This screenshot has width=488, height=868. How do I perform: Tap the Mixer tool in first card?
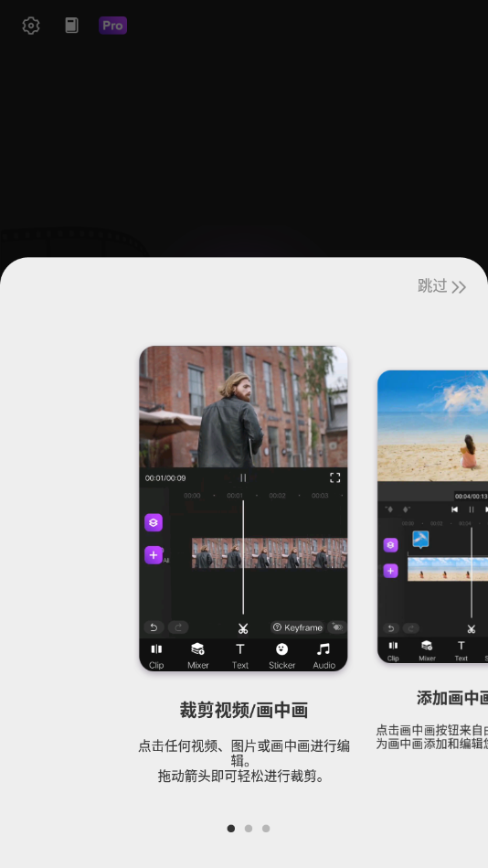[198, 656]
